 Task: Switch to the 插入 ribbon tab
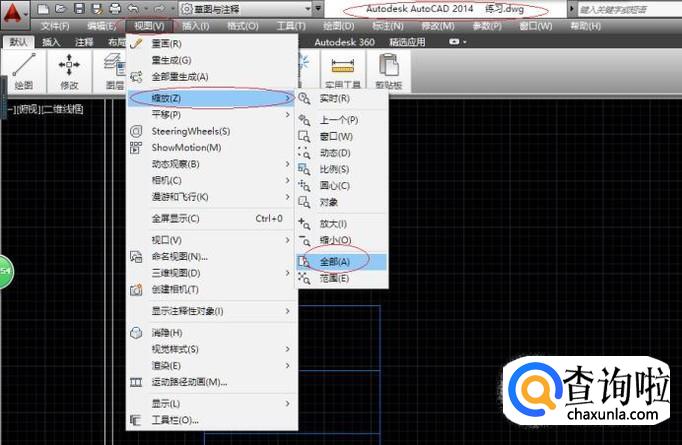coord(50,42)
